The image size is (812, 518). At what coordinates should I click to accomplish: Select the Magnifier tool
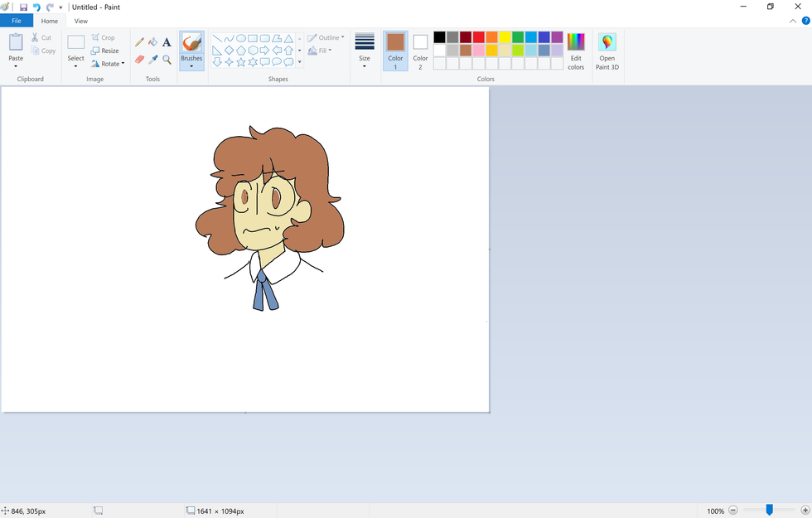(167, 60)
